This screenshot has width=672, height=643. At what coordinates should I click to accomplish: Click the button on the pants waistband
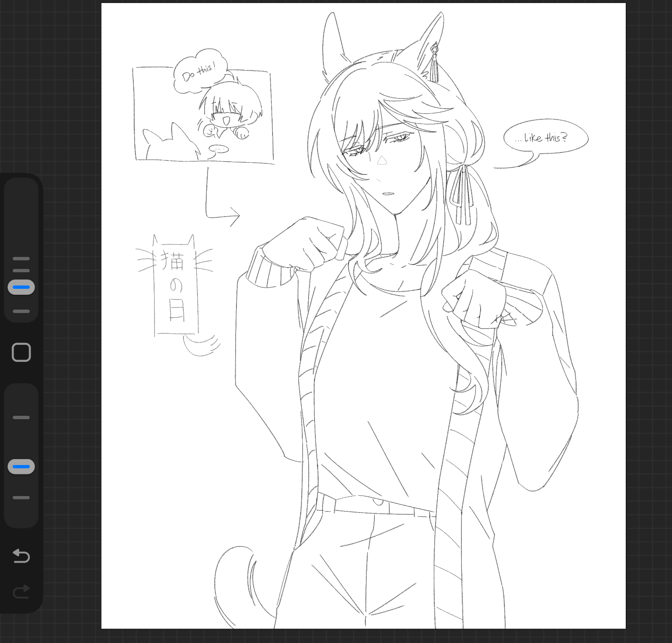pos(377,502)
